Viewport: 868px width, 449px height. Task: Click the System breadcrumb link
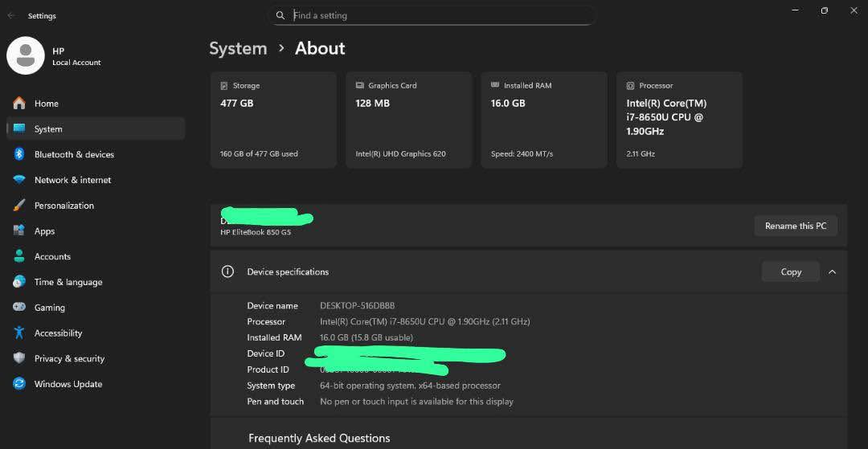click(238, 49)
